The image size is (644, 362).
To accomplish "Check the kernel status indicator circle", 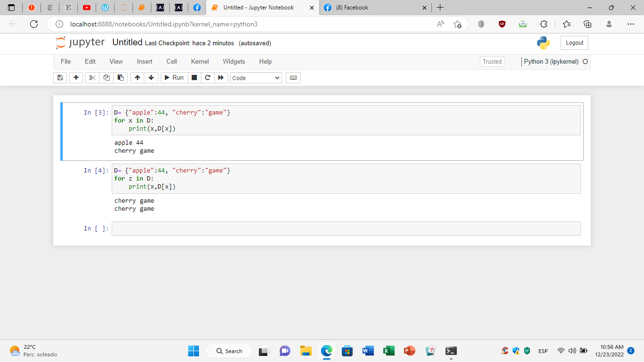I will point(585,61).
